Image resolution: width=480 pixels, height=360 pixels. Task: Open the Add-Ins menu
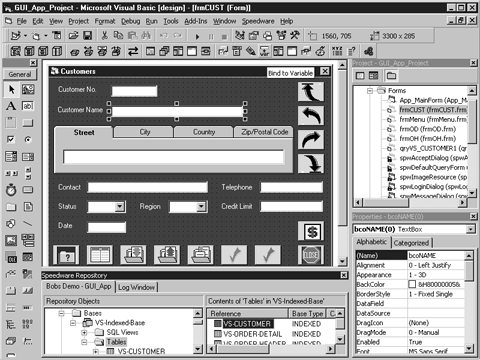tap(196, 21)
